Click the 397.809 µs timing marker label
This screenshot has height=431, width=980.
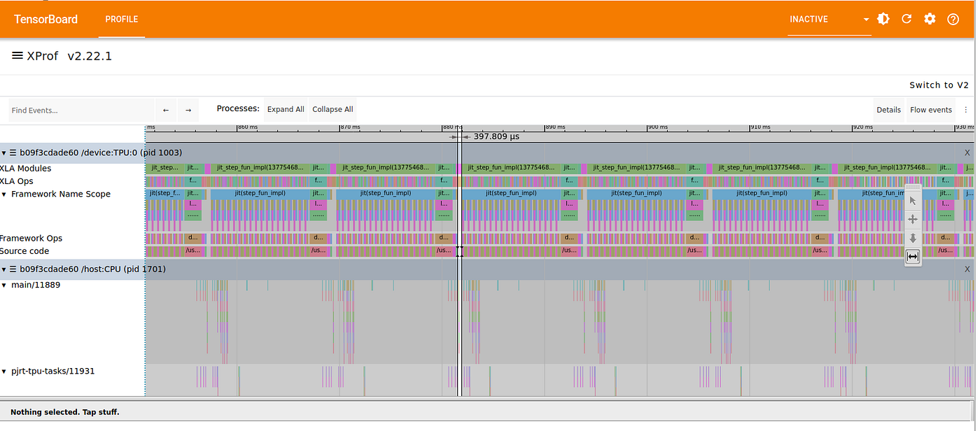point(496,136)
